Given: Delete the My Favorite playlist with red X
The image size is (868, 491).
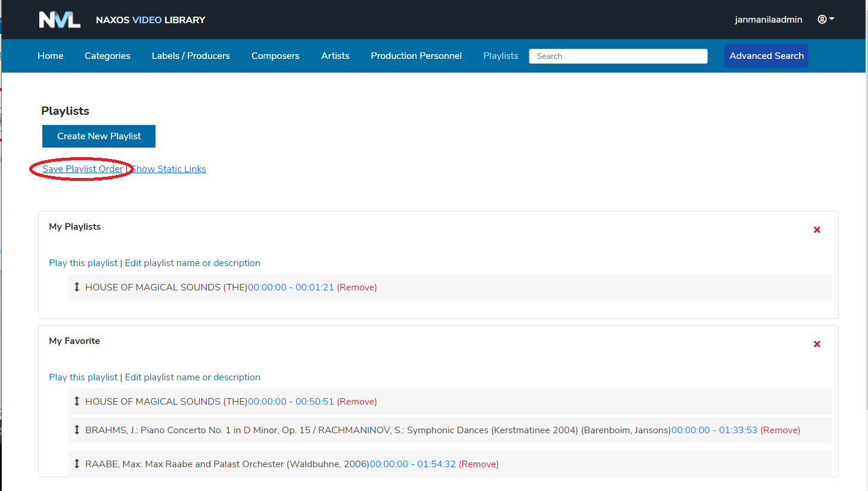Looking at the screenshot, I should pos(817,344).
